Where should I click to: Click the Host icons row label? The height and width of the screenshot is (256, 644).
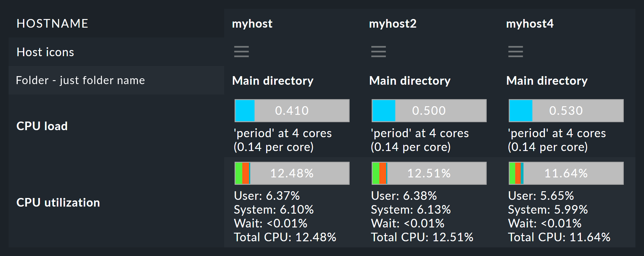[x=45, y=52]
